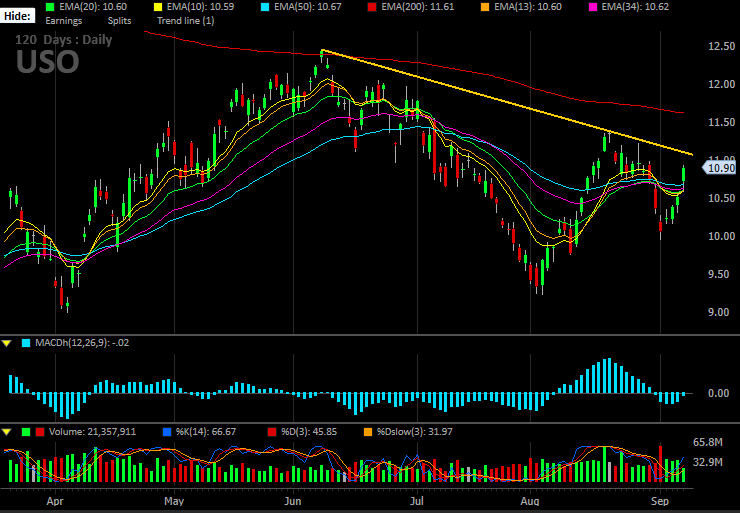Viewport: 740px width, 513px height.
Task: Click the 10.00 price axis label
Action: click(722, 236)
